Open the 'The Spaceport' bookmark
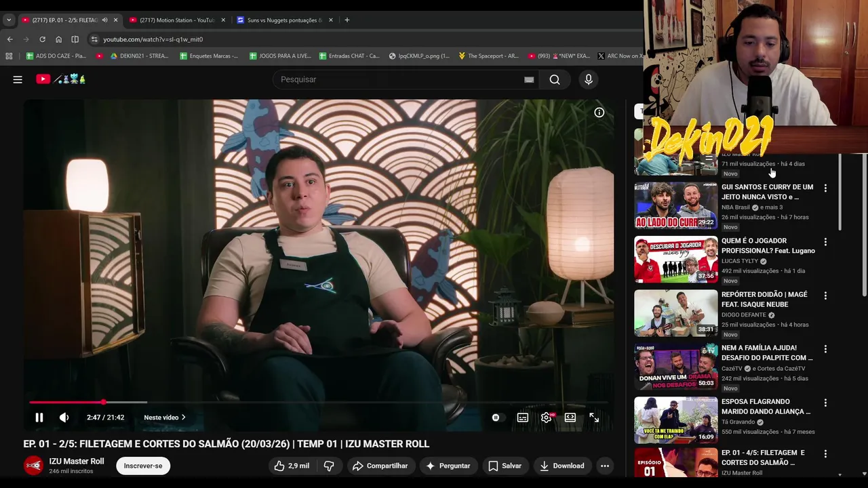 click(x=488, y=56)
